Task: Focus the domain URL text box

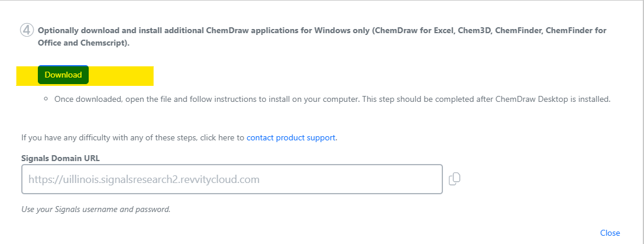Action: coord(232,179)
